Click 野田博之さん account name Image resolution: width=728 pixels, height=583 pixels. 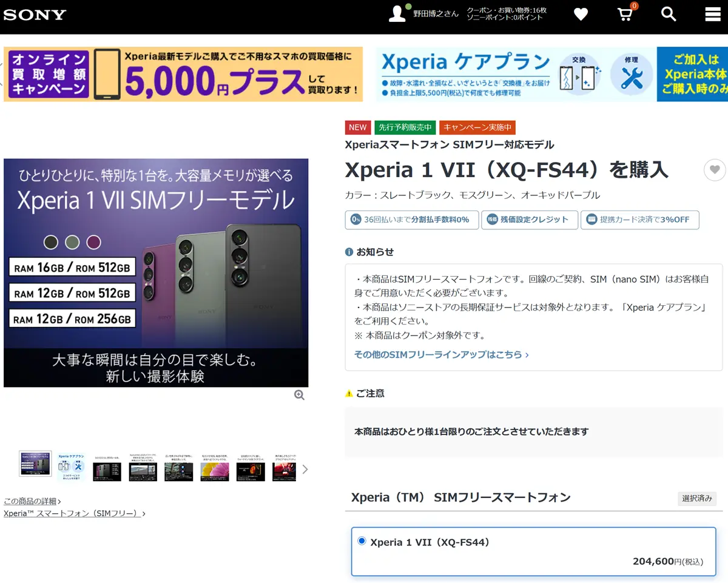pos(436,14)
